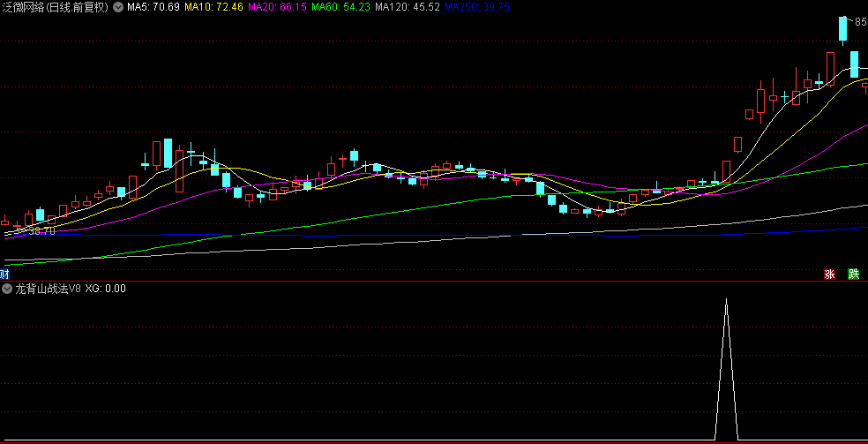
Task: Select the MA10: 72.46 label
Action: 214,8
